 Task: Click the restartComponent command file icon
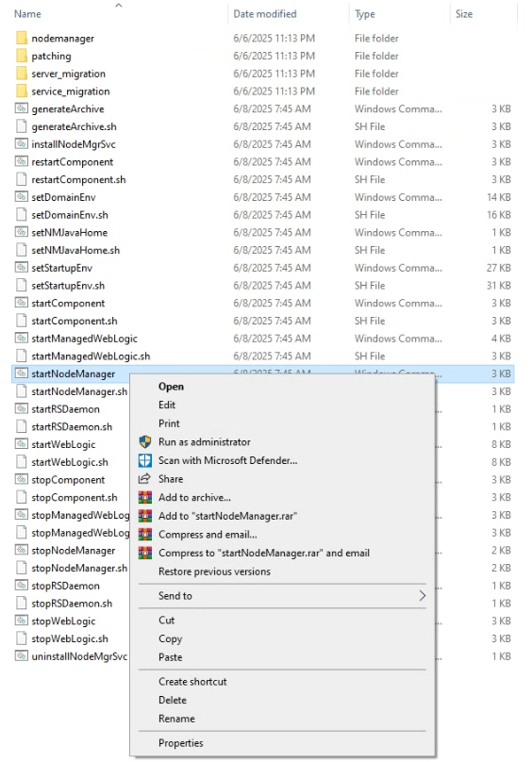point(22,162)
